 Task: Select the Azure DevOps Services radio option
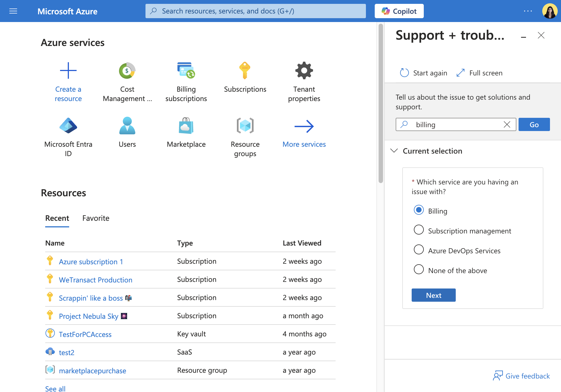click(x=419, y=249)
